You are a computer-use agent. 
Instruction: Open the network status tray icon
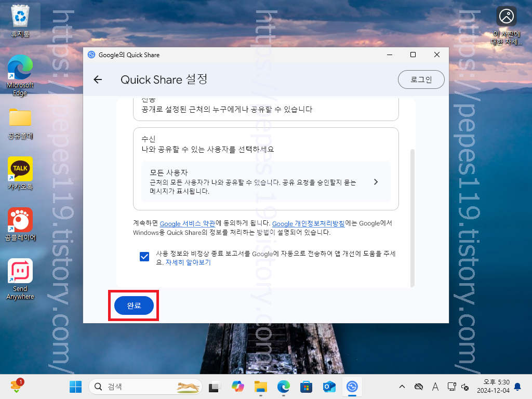pyautogui.click(x=451, y=387)
